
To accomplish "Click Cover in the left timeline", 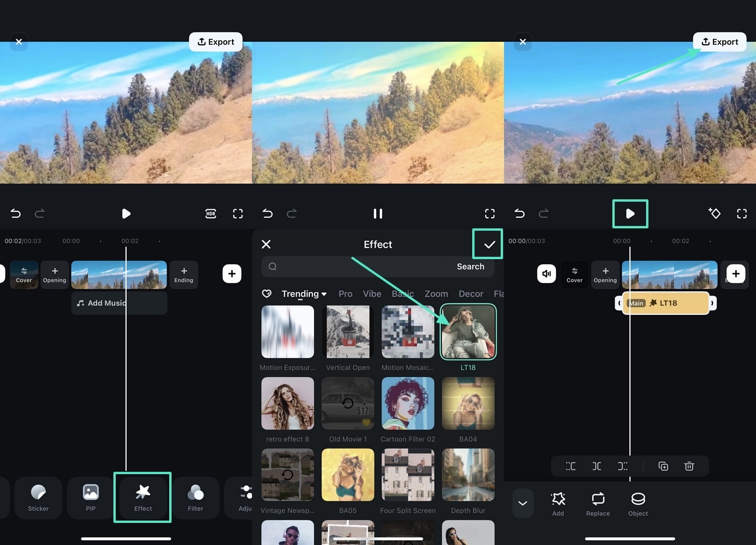I will click(x=24, y=275).
